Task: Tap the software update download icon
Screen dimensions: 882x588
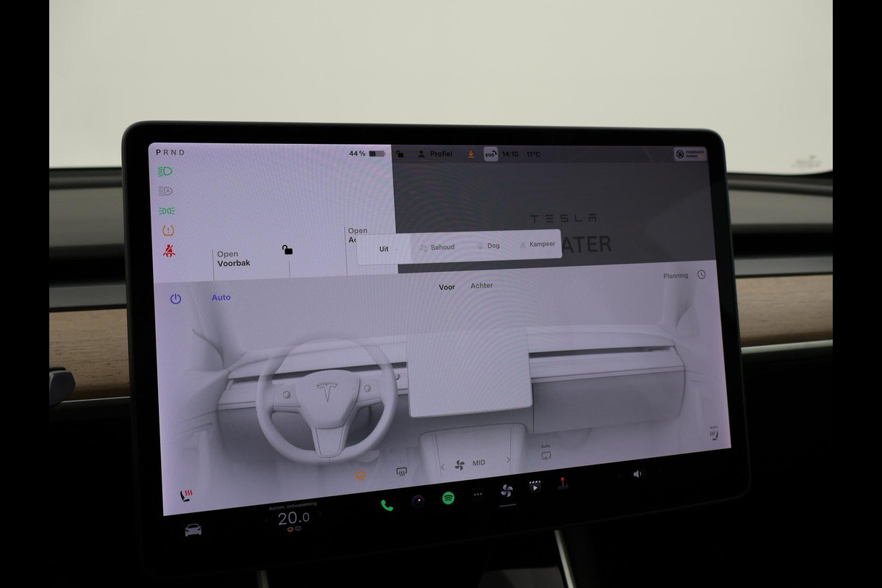Action: pyautogui.click(x=471, y=154)
